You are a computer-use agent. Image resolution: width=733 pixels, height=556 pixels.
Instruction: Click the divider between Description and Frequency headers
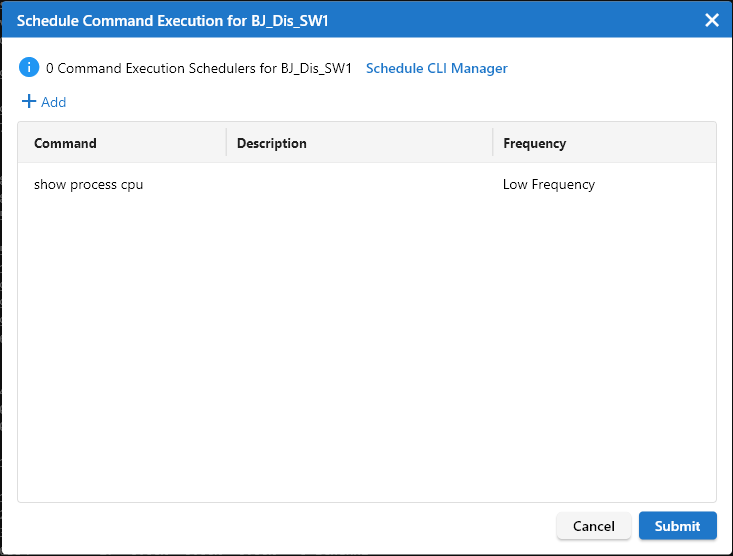click(493, 143)
